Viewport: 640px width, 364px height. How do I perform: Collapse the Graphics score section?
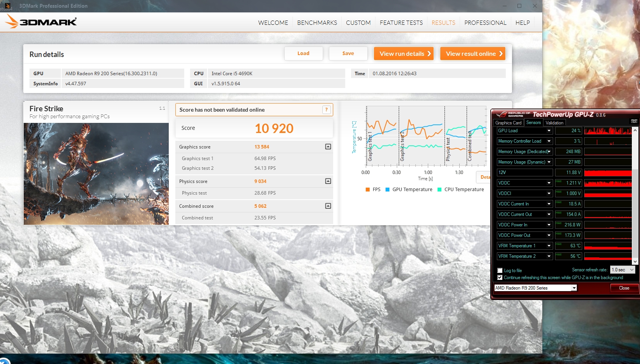328,147
